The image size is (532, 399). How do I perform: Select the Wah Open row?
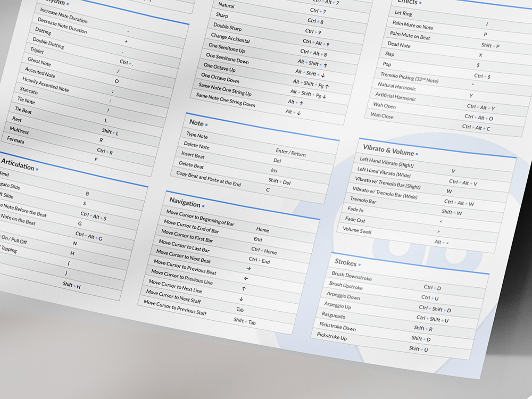point(384,105)
